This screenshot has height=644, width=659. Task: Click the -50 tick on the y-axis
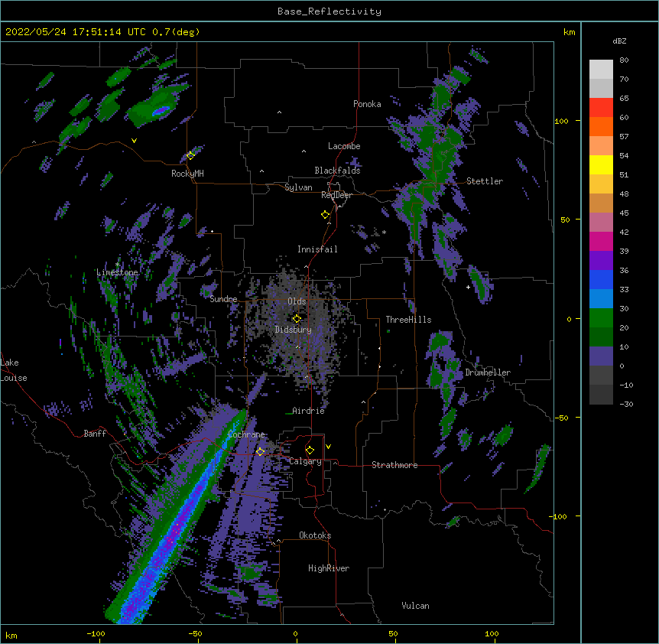561,418
